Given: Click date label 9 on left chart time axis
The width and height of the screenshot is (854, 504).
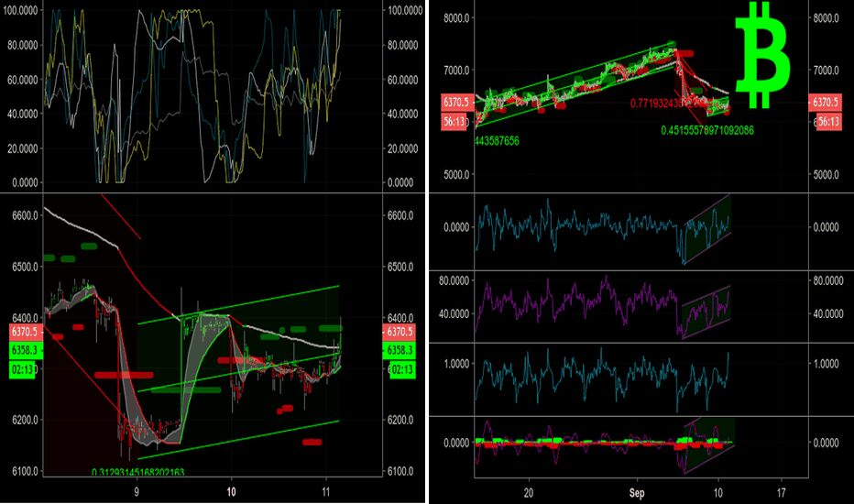Looking at the screenshot, I should tap(137, 491).
